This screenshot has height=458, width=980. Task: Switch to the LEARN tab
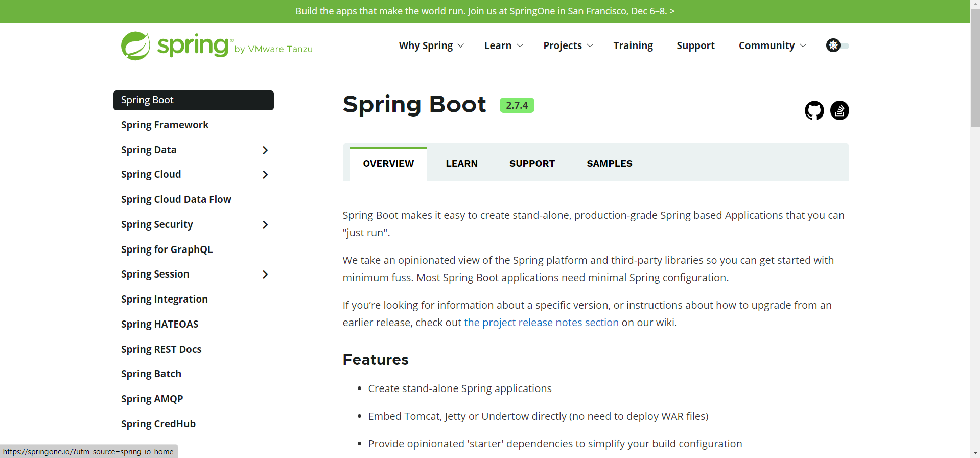click(x=461, y=164)
